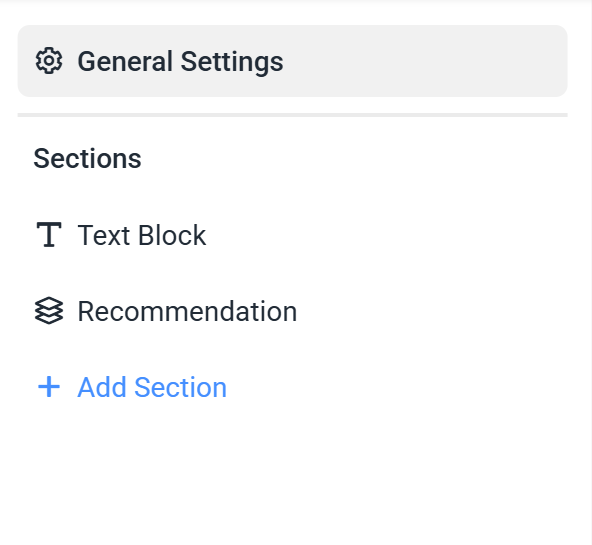Click the word Settings in the highlighted row
This screenshot has height=545, width=592.
coord(232,62)
